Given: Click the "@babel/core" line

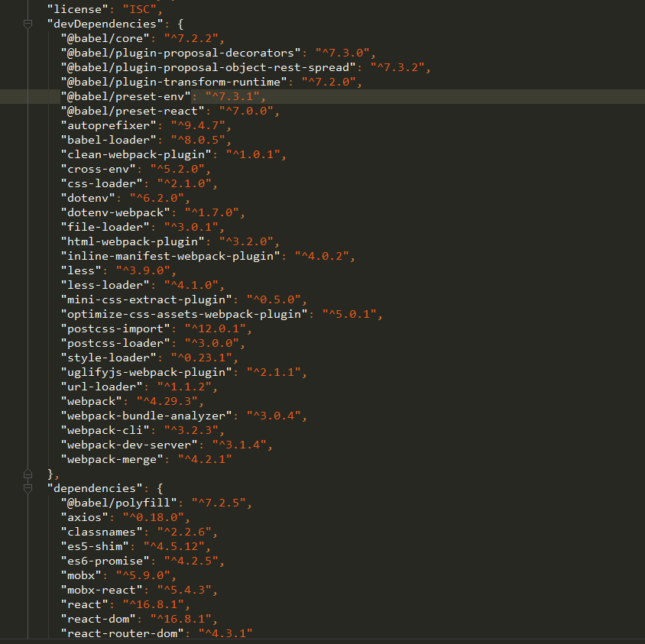Looking at the screenshot, I should click(142, 39).
